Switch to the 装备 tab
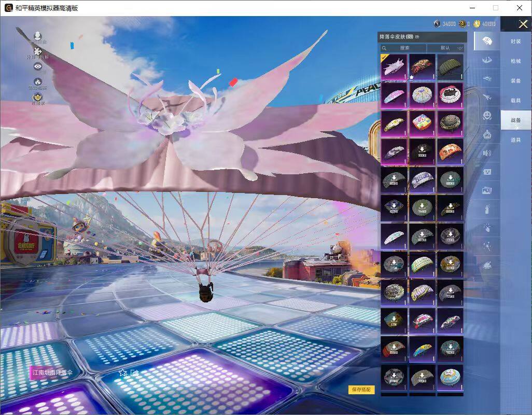The height and width of the screenshot is (415, 532). click(516, 81)
